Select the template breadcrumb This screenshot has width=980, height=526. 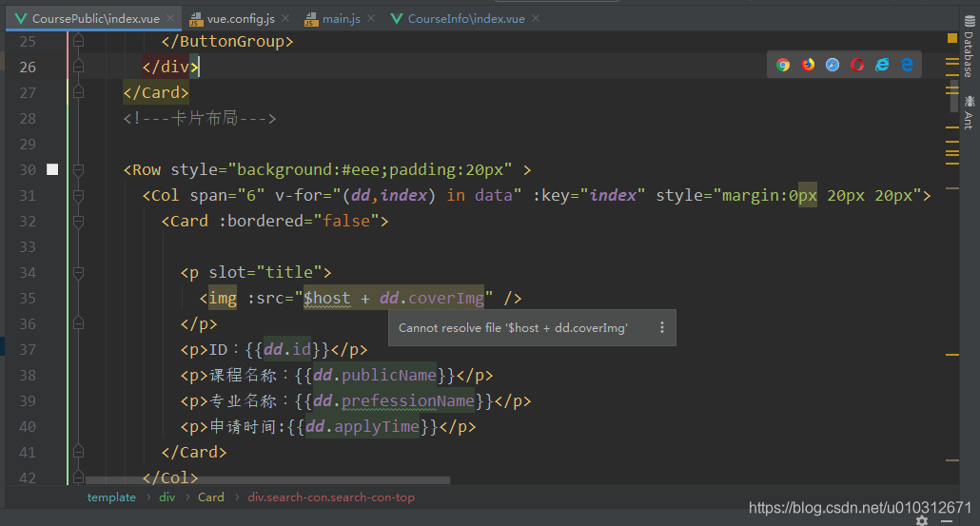pyautogui.click(x=111, y=497)
